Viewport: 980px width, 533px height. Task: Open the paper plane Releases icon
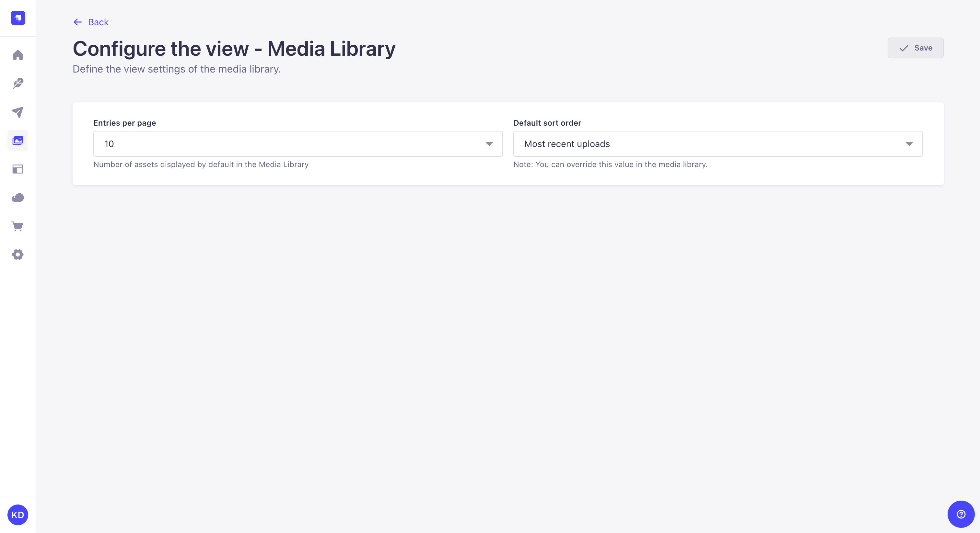[x=18, y=112]
